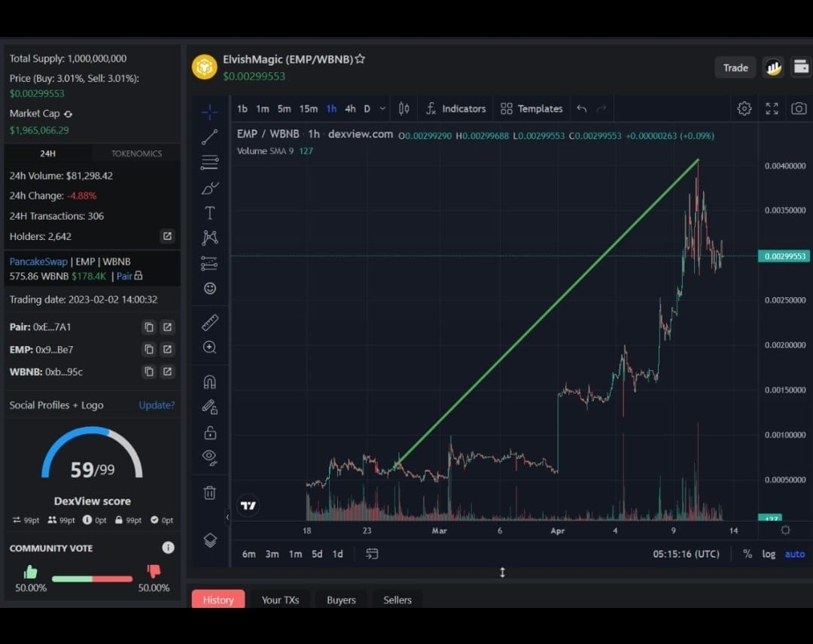Select the 15m chart interval
Screen dimensions: 813x644
[309, 109]
